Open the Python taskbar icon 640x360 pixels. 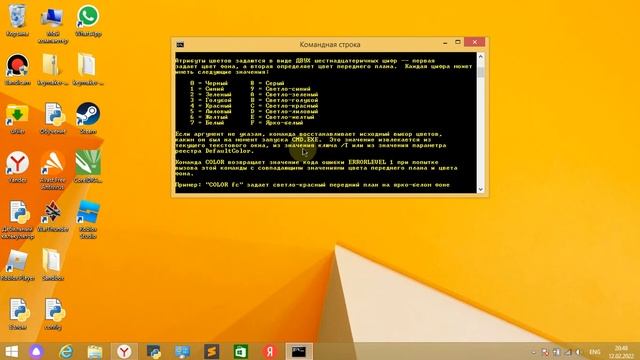(153, 351)
